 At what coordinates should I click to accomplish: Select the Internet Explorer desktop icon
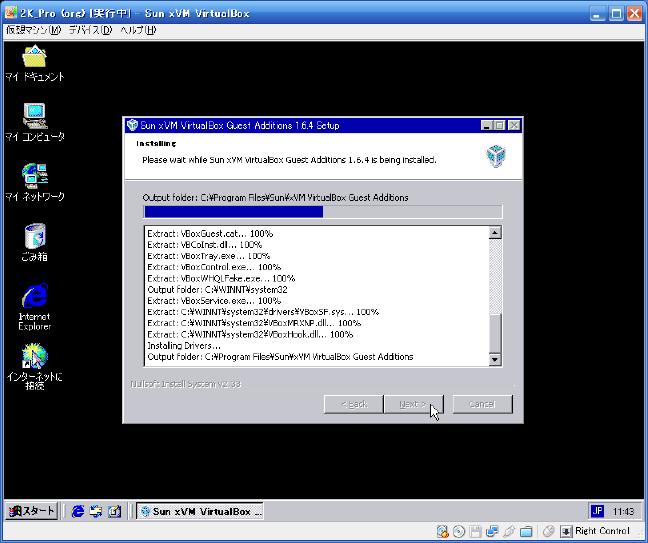(35, 307)
